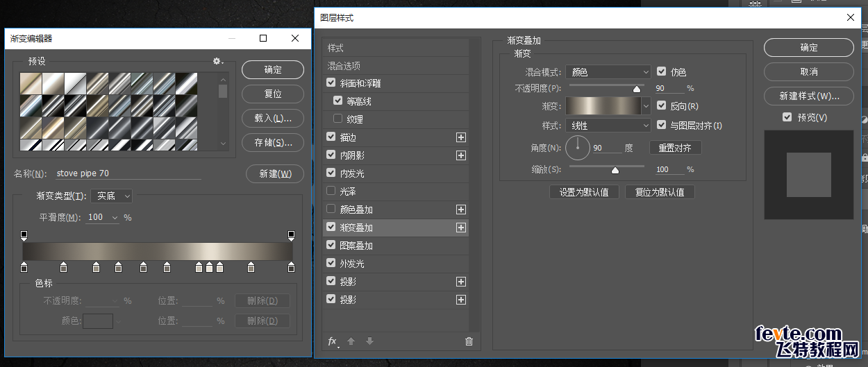Enable the 纹理 checkbox
Viewport: 868px width, 367px height.
pos(338,119)
